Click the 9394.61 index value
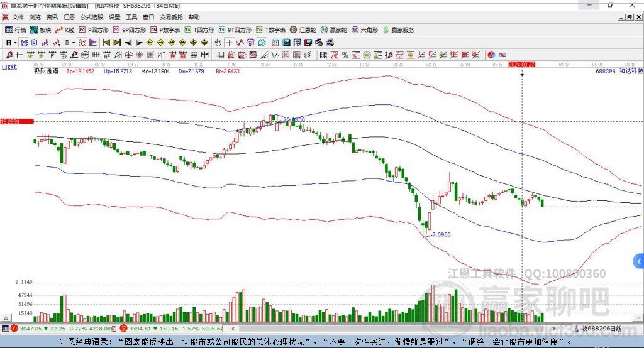 coord(140,329)
